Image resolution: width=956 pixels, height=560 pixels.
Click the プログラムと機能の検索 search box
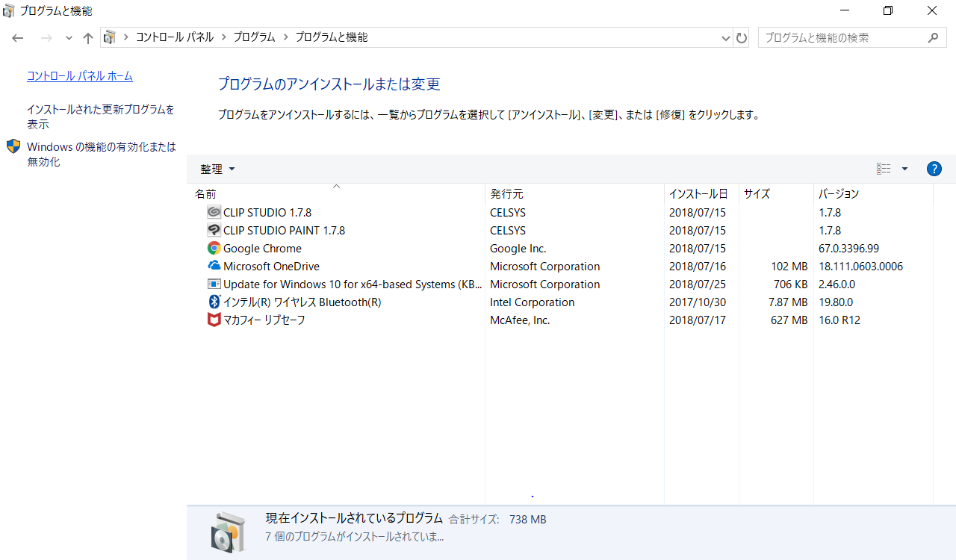pyautogui.click(x=842, y=37)
